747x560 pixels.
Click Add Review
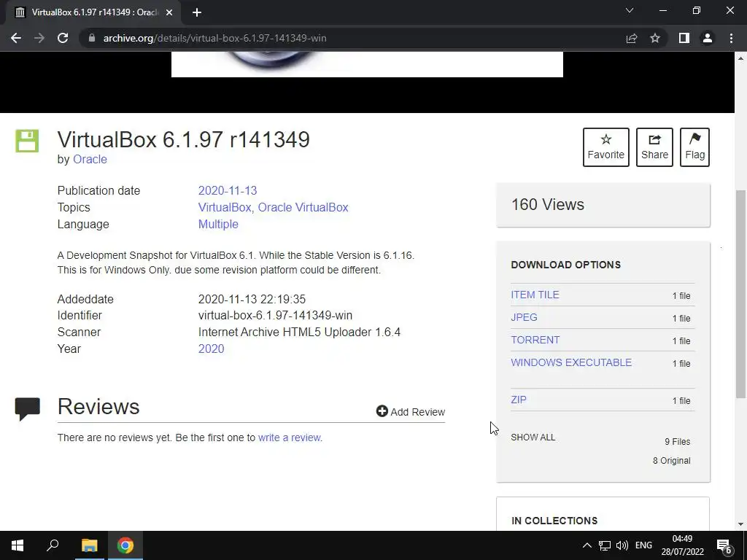pos(411,411)
